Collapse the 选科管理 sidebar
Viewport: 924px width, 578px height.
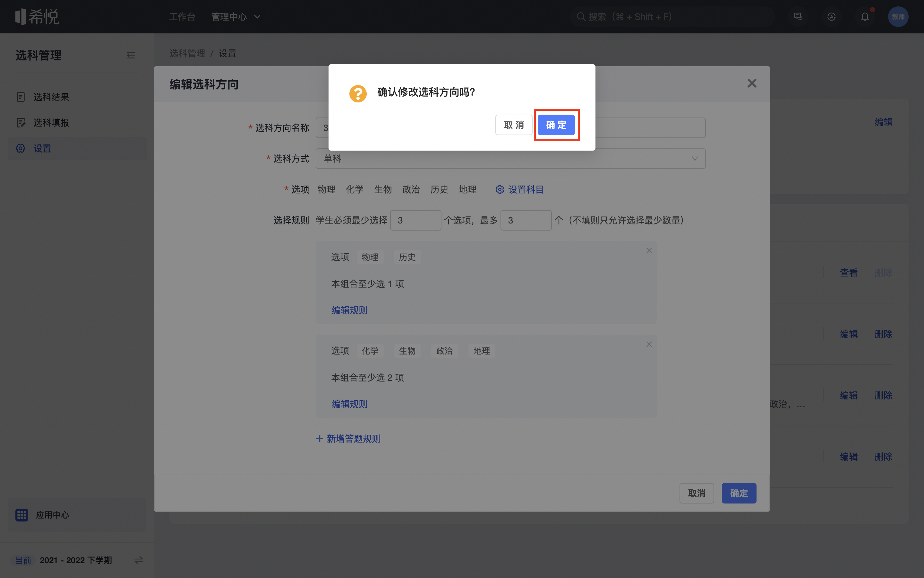(131, 56)
